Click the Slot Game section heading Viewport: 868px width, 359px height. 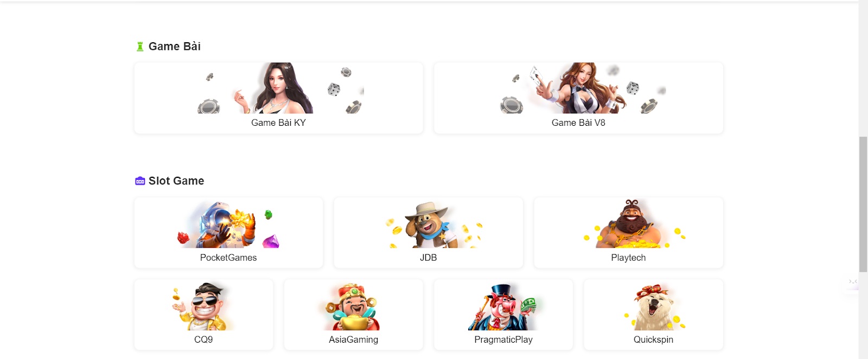pos(176,181)
